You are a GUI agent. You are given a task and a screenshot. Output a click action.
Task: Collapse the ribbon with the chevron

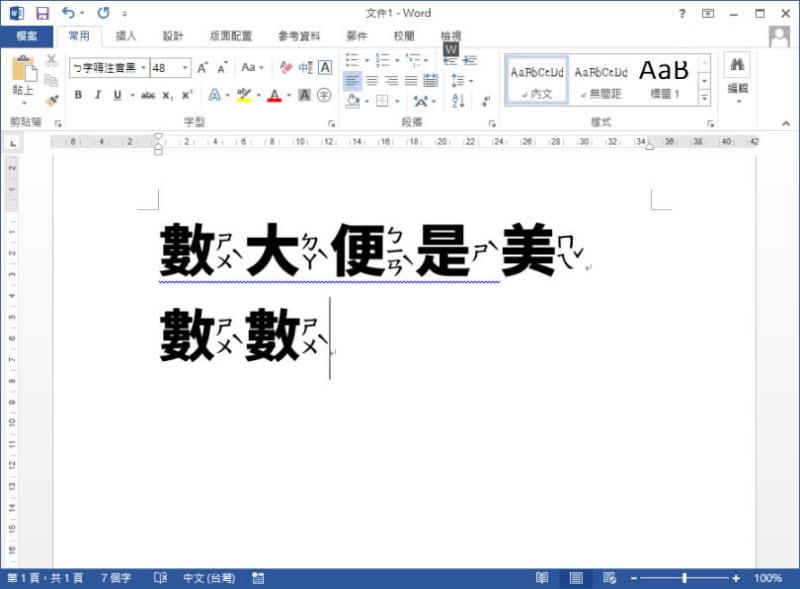pyautogui.click(x=786, y=123)
